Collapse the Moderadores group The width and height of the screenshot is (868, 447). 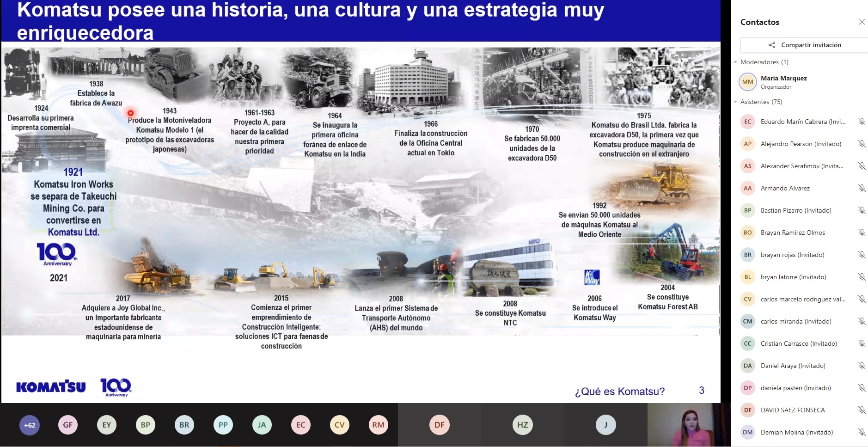click(x=735, y=62)
